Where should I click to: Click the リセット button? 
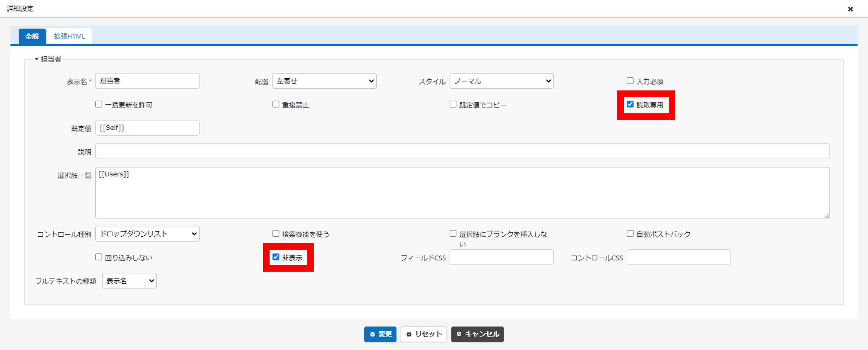point(424,334)
